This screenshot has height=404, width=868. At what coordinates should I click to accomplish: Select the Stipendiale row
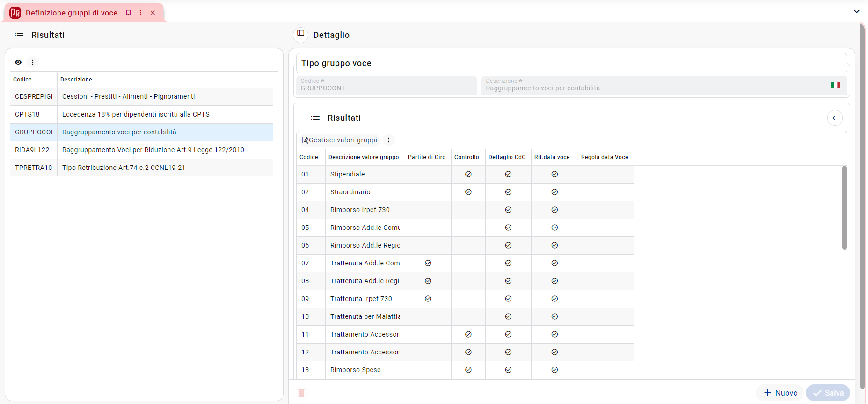[465, 174]
